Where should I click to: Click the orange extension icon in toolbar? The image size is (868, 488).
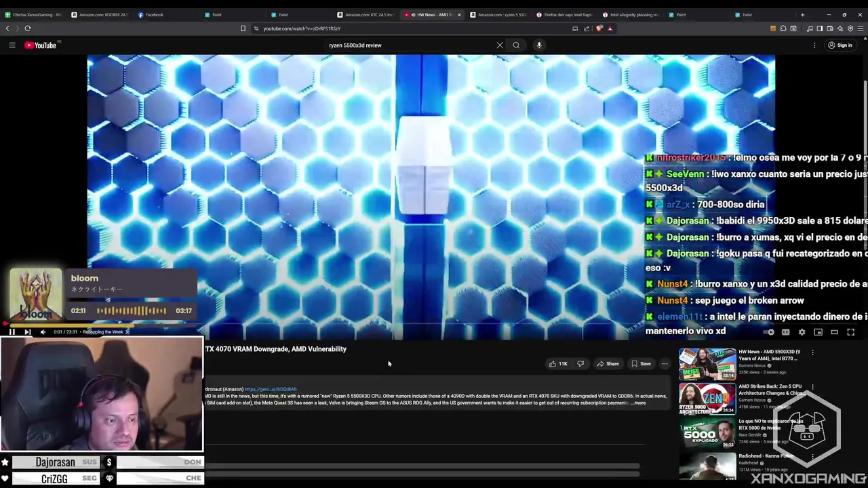pyautogui.click(x=773, y=28)
